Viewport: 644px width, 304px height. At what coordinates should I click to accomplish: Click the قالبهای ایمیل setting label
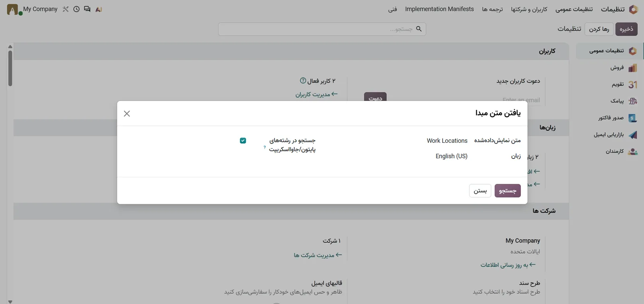point(326,283)
